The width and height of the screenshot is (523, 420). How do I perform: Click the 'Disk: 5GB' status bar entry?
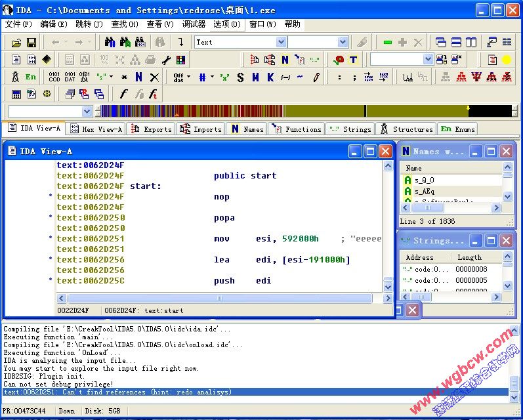coord(102,411)
